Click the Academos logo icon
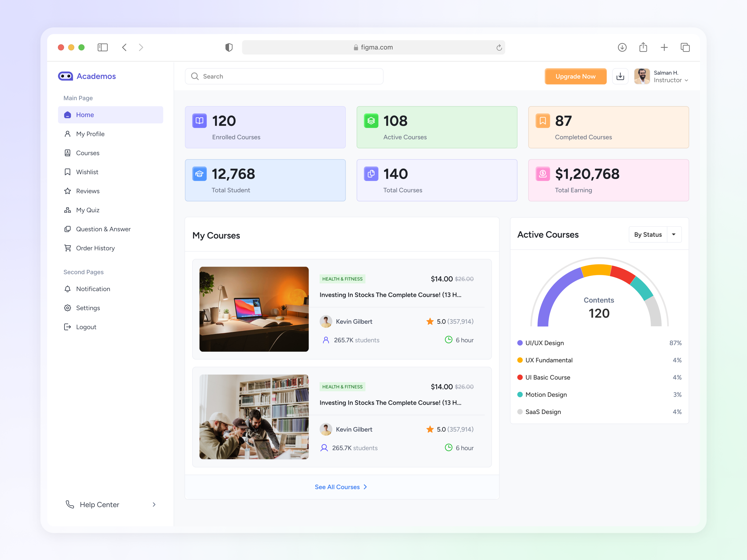Image resolution: width=747 pixels, height=560 pixels. [66, 76]
